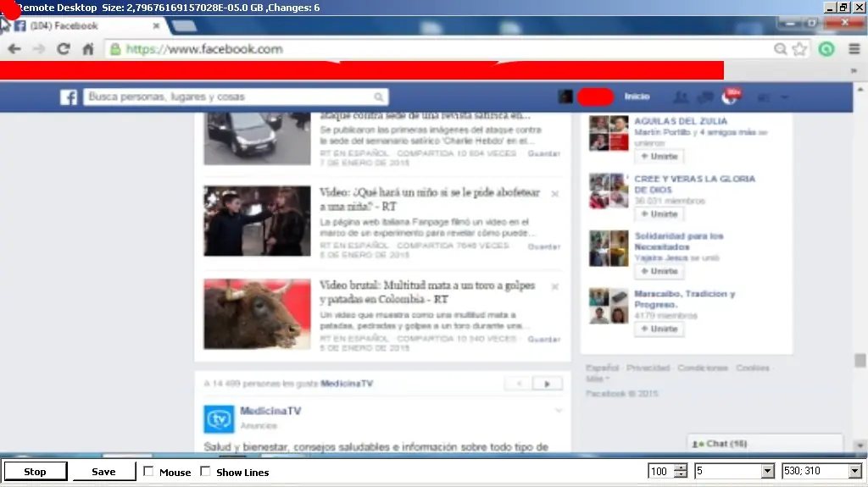Click the green padlock in address bar
Viewport: 868px width, 487px height.
tap(115, 49)
